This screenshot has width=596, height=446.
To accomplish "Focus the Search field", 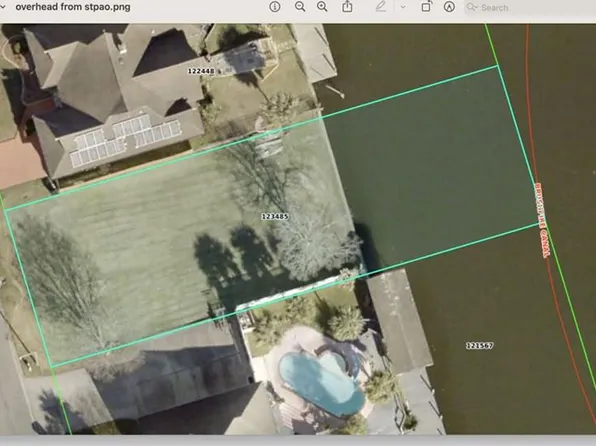I will (x=530, y=7).
